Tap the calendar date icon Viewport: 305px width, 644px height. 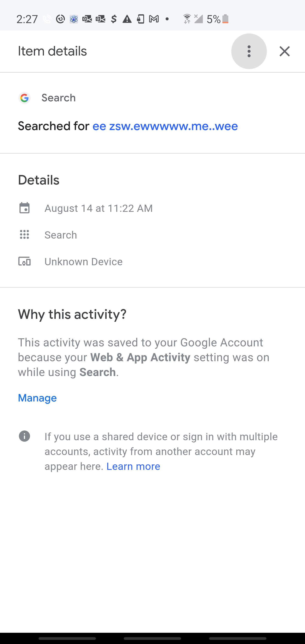tap(25, 208)
